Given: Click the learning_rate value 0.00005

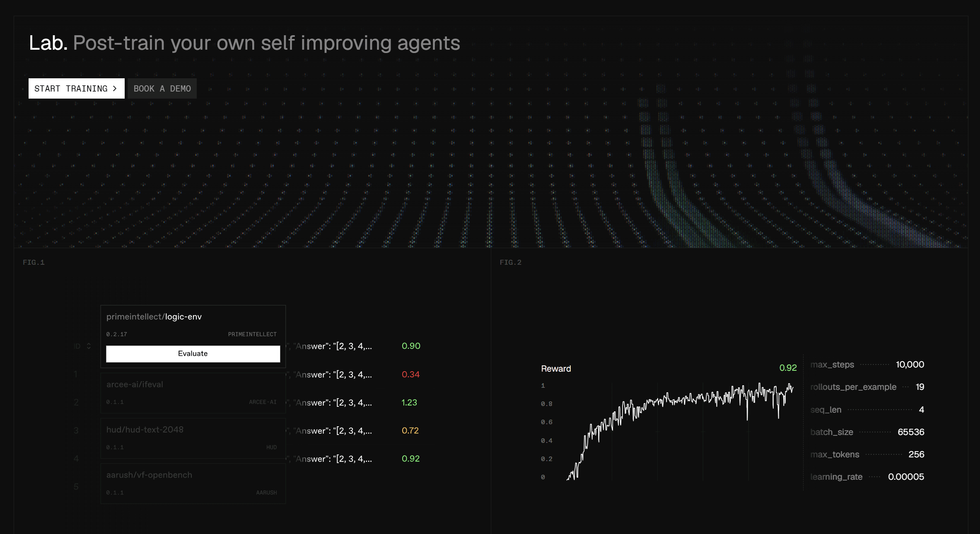Looking at the screenshot, I should click(x=906, y=477).
